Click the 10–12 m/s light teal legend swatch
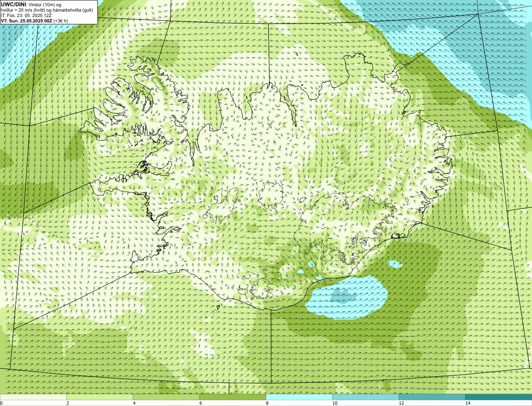Image resolution: width=532 pixels, height=406 pixels. (366, 397)
